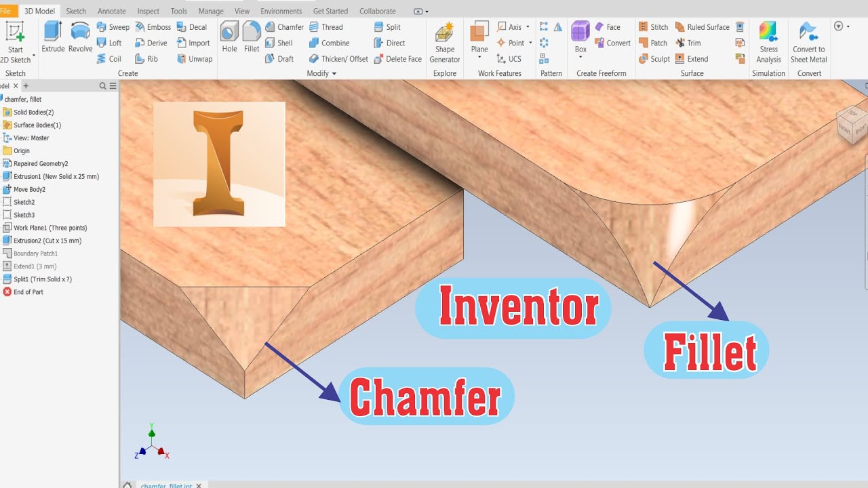Open the Point dropdown arrow
Screen dimensions: 868x488
530,43
